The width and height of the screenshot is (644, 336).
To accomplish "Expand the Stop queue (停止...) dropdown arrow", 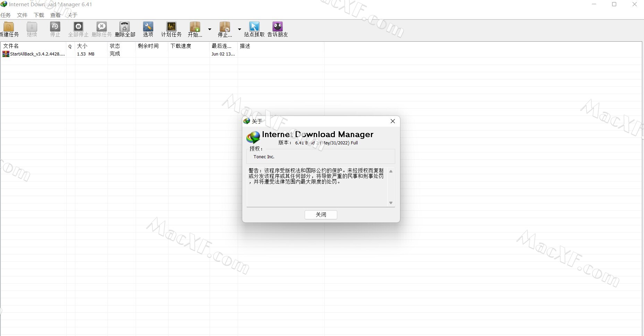I will (239, 29).
